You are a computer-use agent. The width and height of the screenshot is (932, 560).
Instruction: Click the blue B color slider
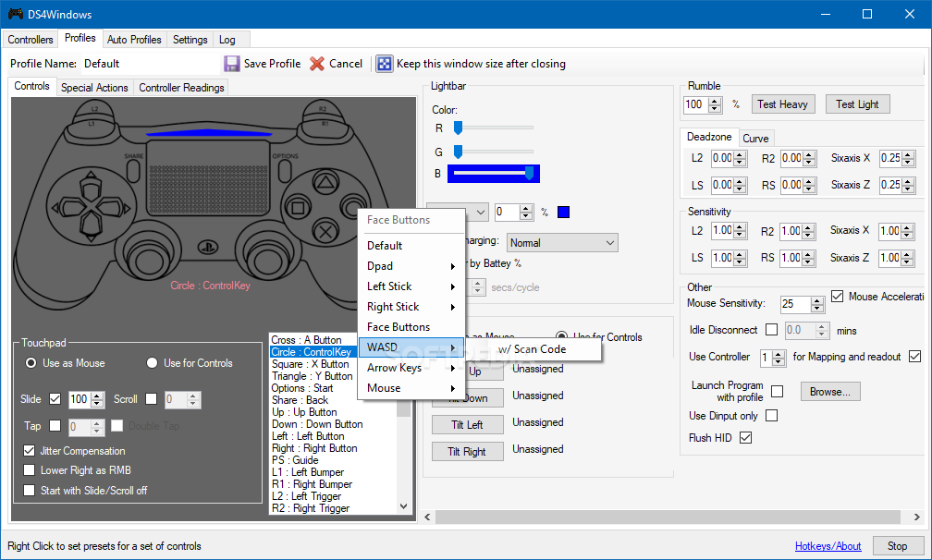point(493,174)
